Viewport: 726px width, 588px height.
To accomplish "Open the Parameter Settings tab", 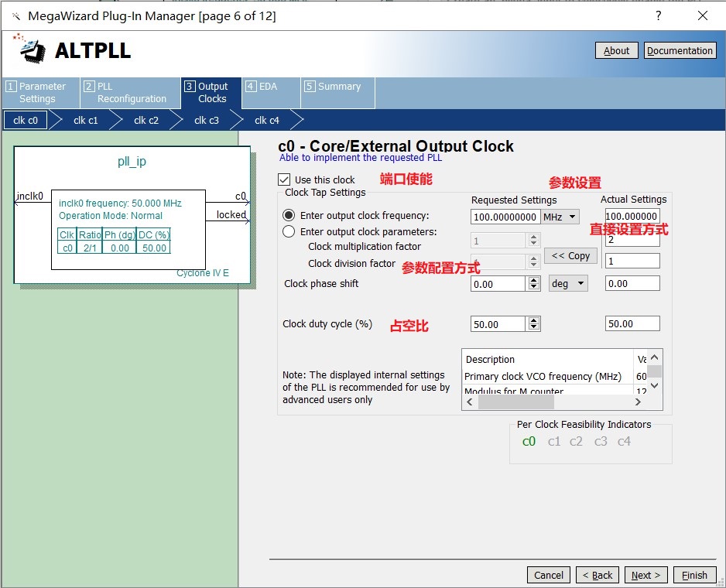I will tap(41, 93).
